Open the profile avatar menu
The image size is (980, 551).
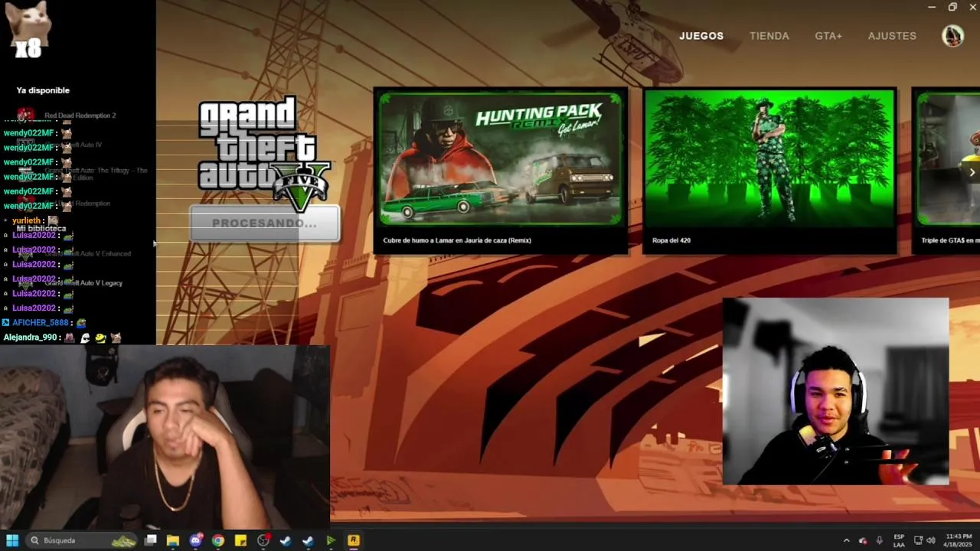pos(952,36)
